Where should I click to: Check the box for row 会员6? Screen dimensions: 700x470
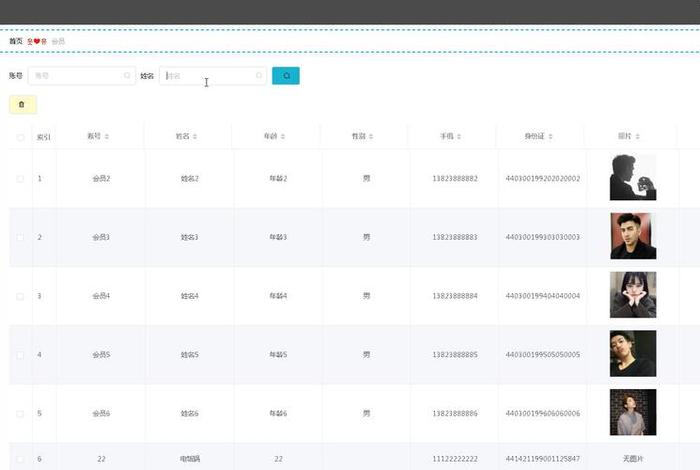[20, 414]
